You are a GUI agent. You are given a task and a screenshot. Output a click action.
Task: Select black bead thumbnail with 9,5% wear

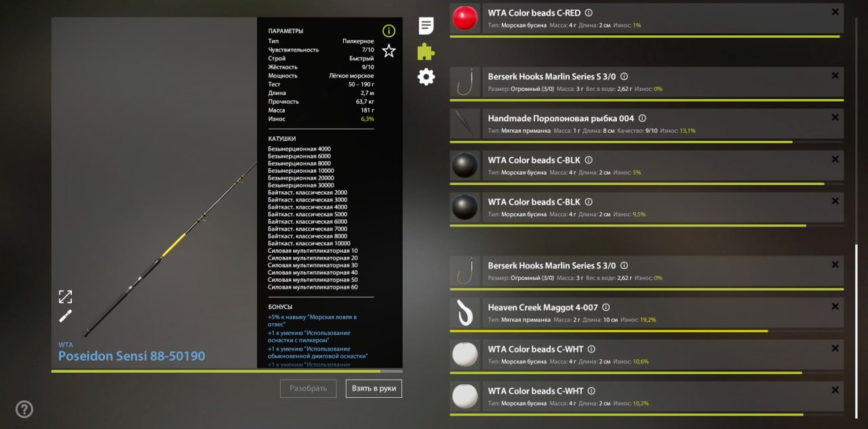[x=465, y=207]
